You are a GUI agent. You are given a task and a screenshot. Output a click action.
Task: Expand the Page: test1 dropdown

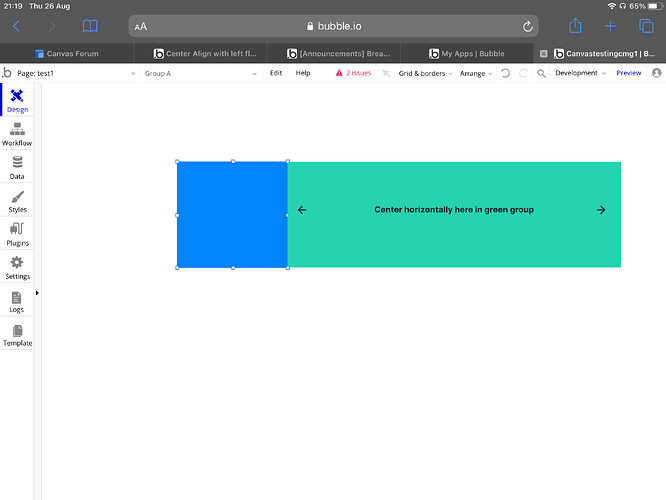click(x=76, y=73)
